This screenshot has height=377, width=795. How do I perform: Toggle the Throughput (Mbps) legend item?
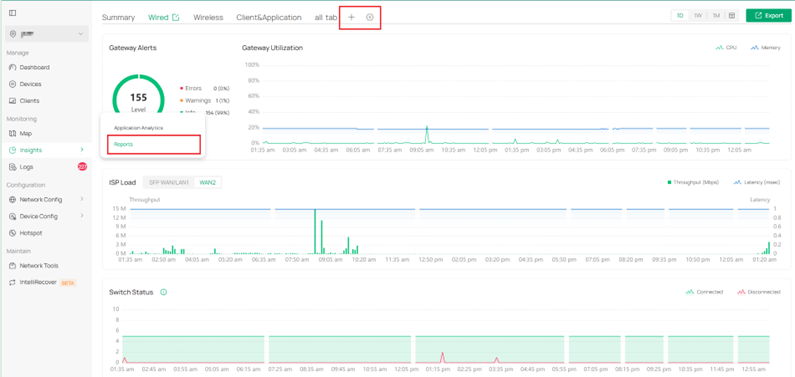click(x=693, y=182)
